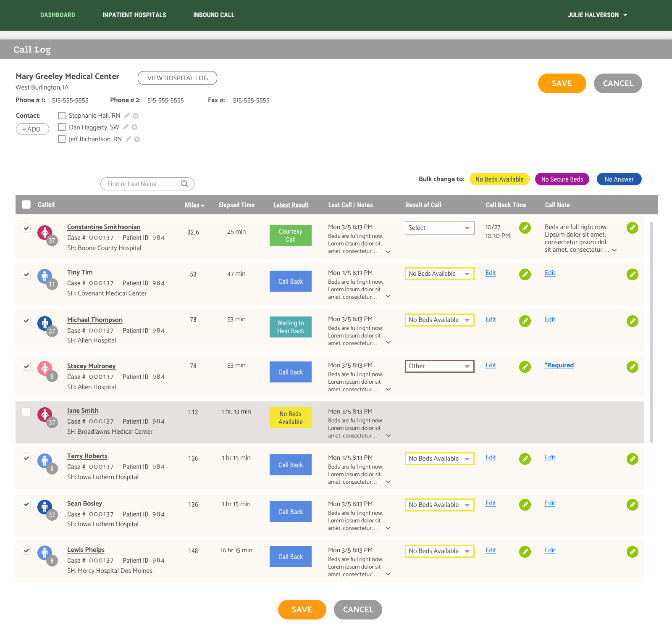This screenshot has height=630, width=672.
Task: Click green call note edit icon for Constantine Smithsonian
Action: pos(632,228)
